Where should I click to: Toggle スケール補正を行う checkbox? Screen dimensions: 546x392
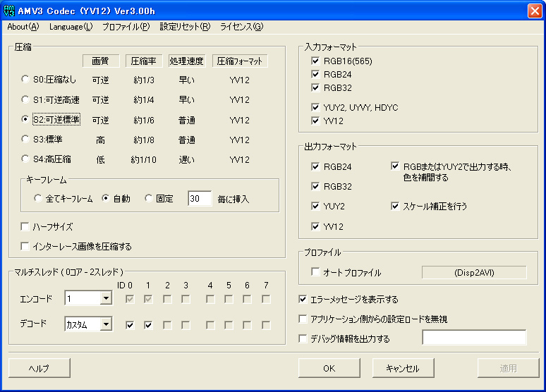[395, 206]
